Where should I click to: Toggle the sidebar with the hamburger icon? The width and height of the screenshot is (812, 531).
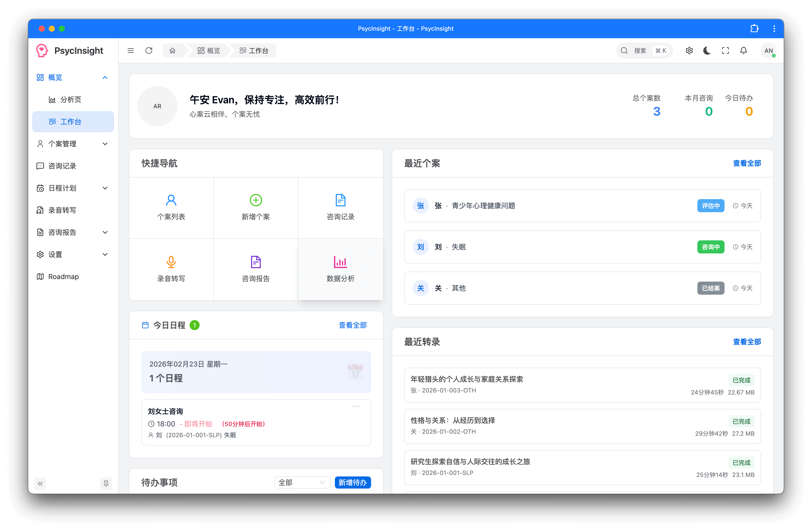click(131, 51)
